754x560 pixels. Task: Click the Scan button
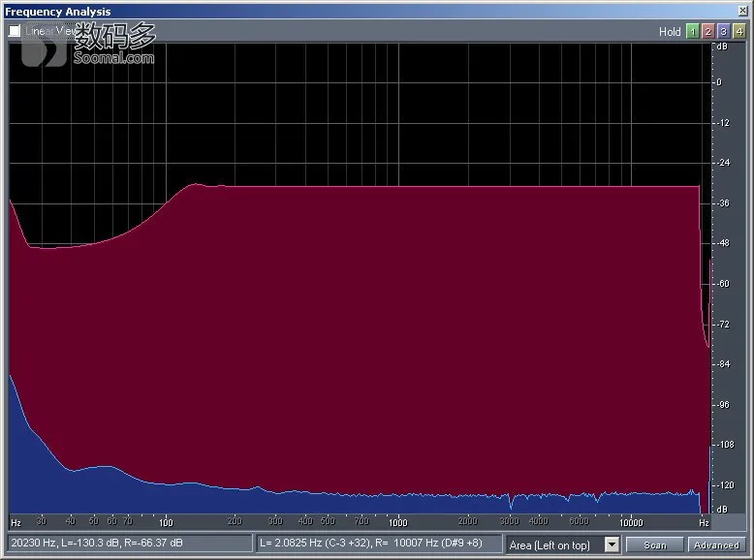[654, 544]
